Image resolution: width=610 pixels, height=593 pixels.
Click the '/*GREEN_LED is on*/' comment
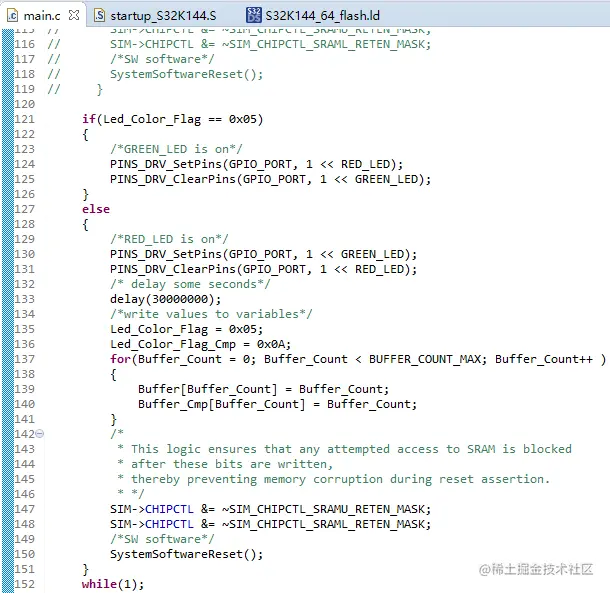pos(176,149)
